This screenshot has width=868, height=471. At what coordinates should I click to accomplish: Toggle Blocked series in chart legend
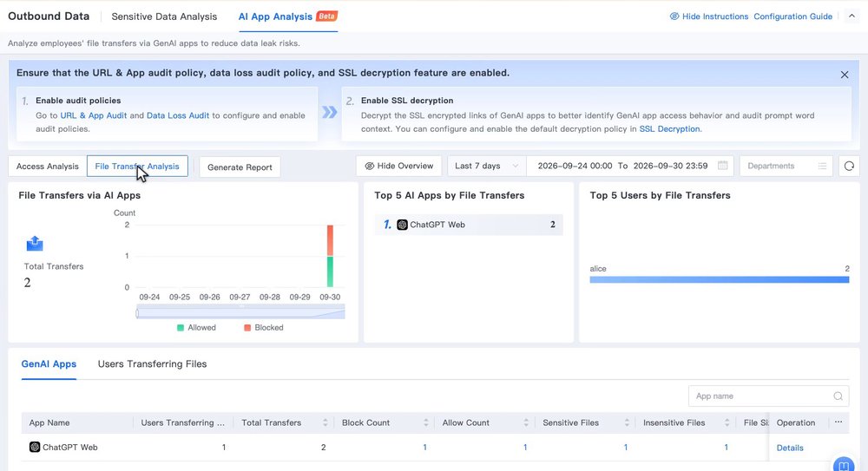coord(264,328)
